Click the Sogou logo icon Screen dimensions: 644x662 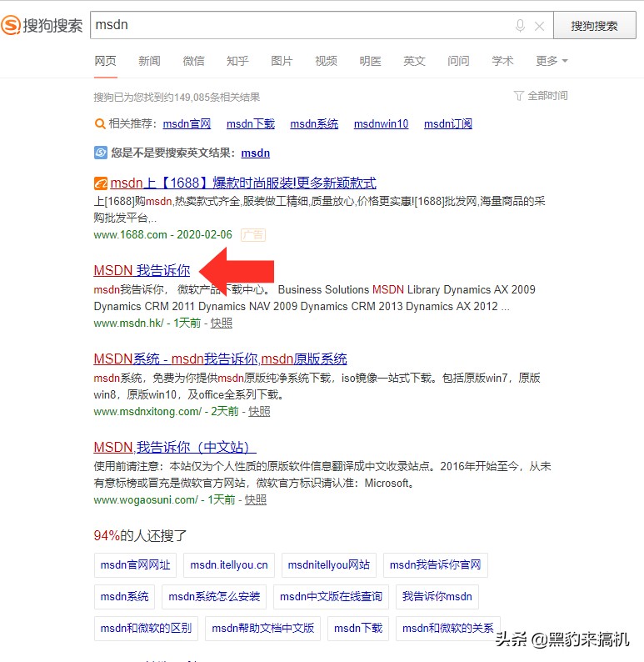(11, 25)
